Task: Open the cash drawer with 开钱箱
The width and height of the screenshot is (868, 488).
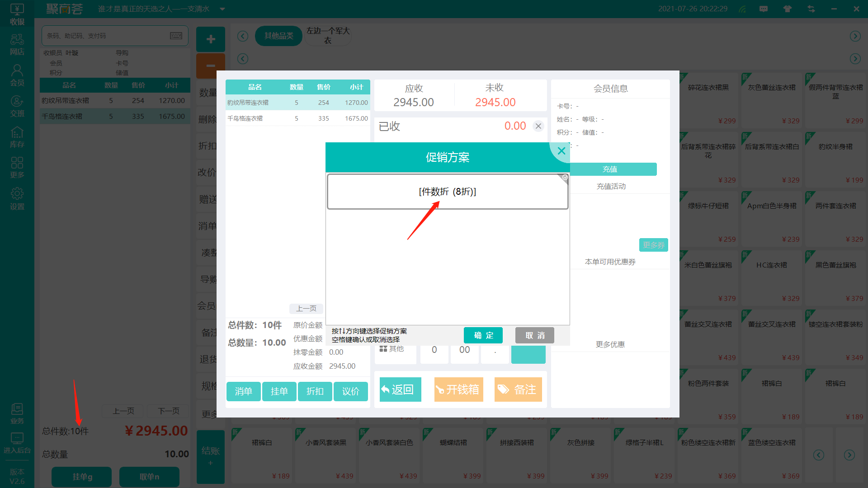Action: [458, 389]
